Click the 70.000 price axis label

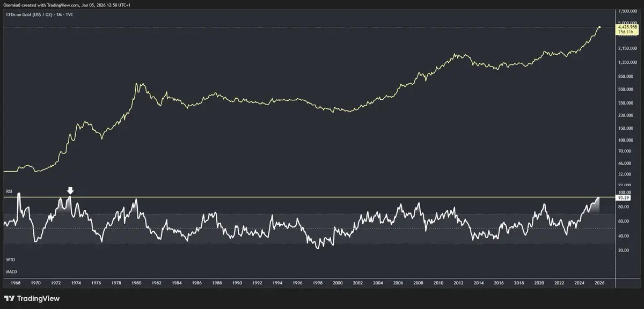coord(625,151)
